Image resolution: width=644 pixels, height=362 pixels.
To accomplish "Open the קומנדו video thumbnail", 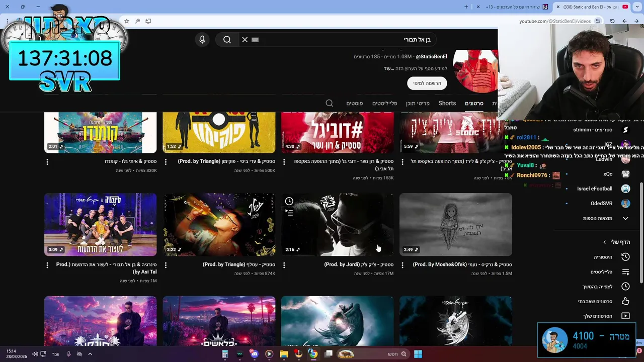I will 100,132.
